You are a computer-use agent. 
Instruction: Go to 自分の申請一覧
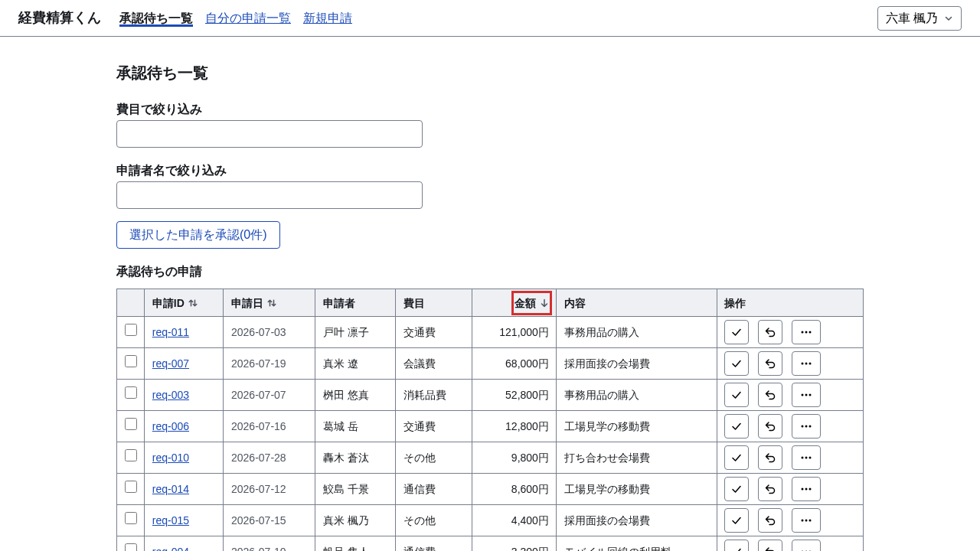tap(248, 18)
